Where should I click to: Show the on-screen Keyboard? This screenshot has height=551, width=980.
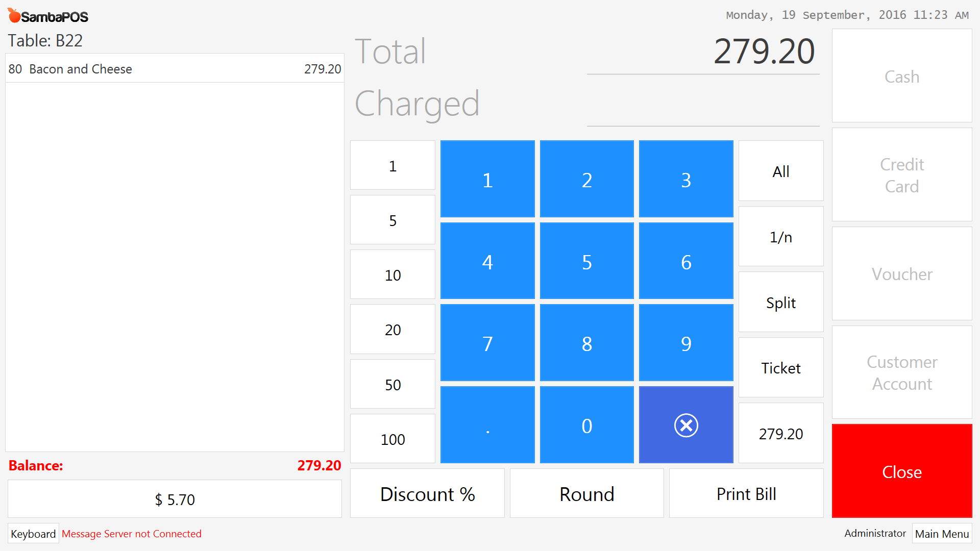pyautogui.click(x=33, y=533)
